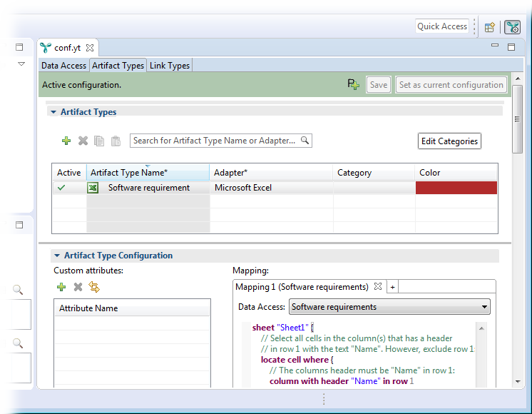
Task: Click the sheet "Sheet1" line in mapping code
Action: click(282, 328)
